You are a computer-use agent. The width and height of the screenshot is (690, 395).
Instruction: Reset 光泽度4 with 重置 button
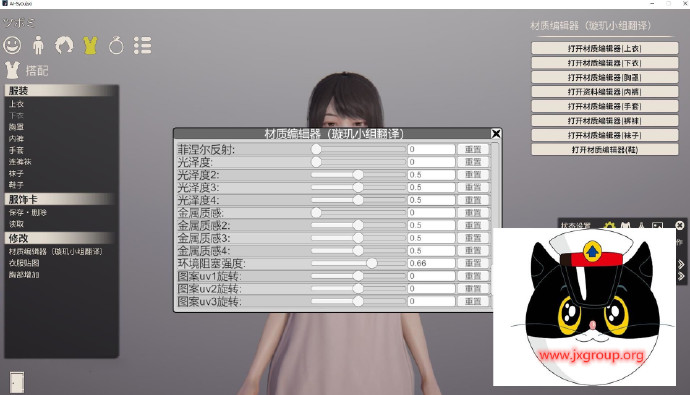point(473,200)
